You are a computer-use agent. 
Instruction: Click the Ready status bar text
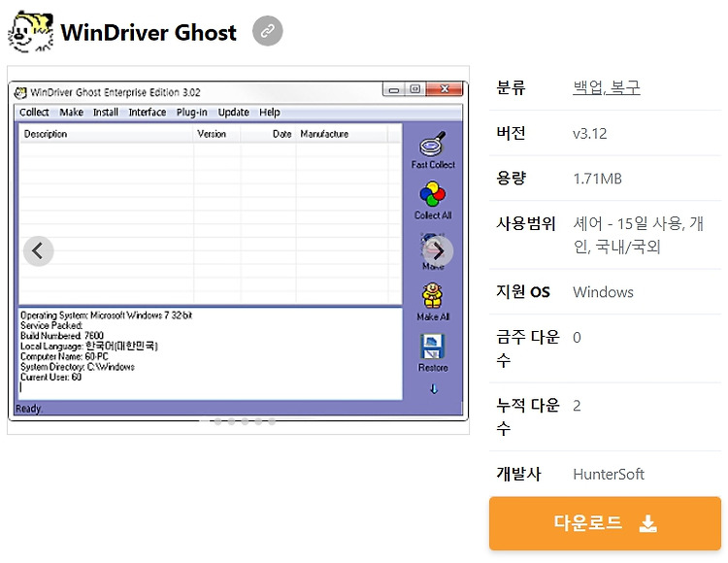point(28,409)
